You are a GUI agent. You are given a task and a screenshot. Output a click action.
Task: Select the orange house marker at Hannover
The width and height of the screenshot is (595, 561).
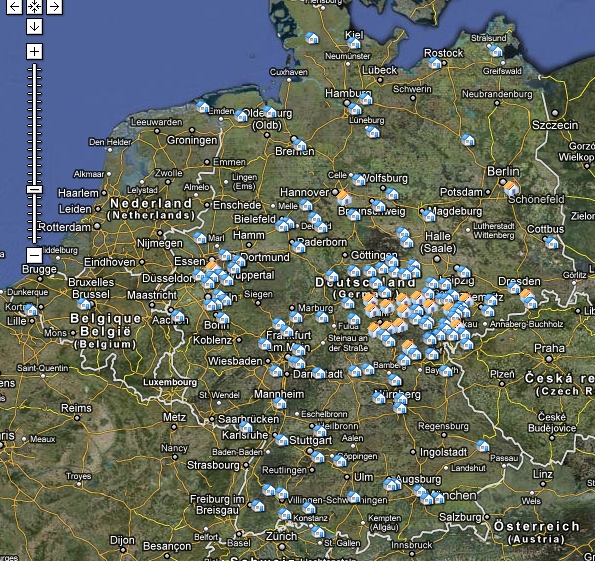pos(344,198)
